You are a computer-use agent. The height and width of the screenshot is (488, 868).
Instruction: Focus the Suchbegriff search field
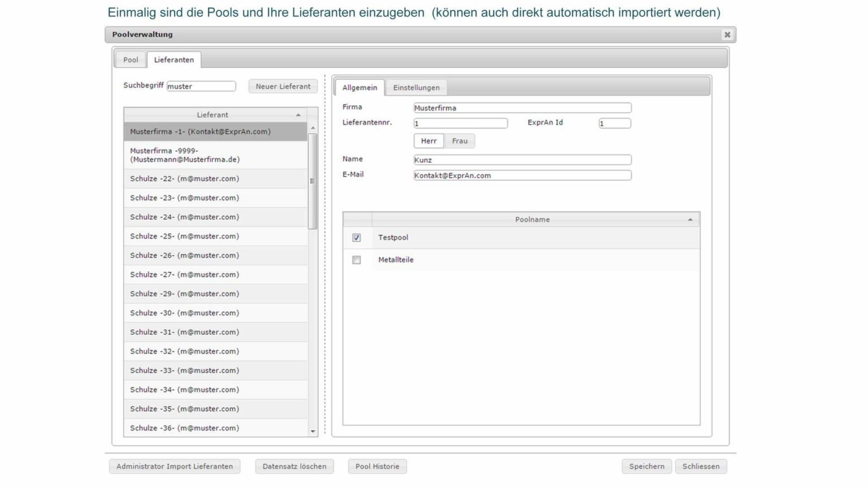point(201,86)
